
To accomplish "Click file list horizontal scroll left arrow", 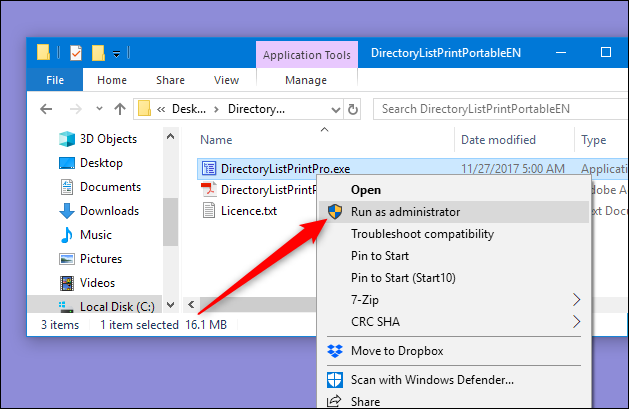I will pyautogui.click(x=191, y=305).
